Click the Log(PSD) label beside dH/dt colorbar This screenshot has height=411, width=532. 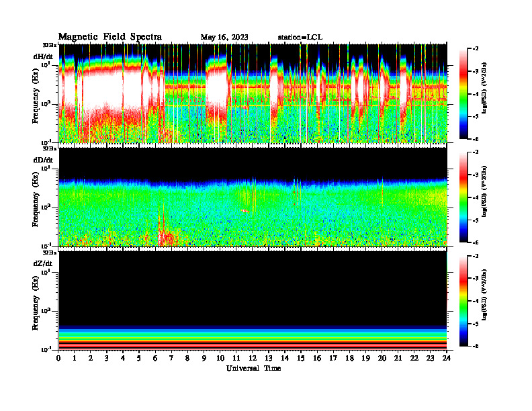[484, 88]
